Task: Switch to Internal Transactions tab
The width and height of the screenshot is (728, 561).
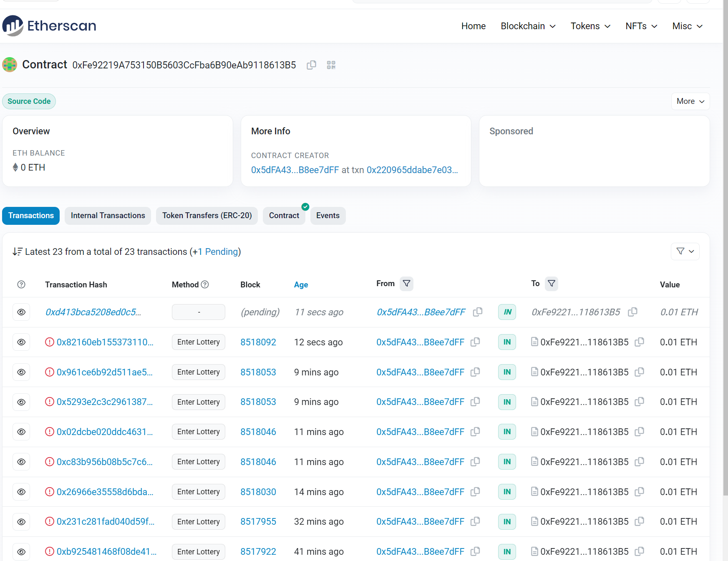Action: [x=108, y=216]
